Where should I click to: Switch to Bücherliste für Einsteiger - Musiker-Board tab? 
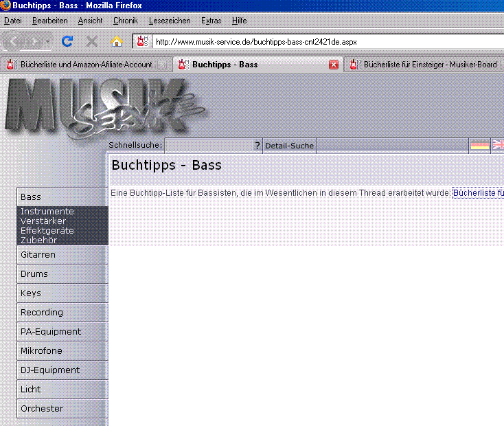[x=424, y=65]
